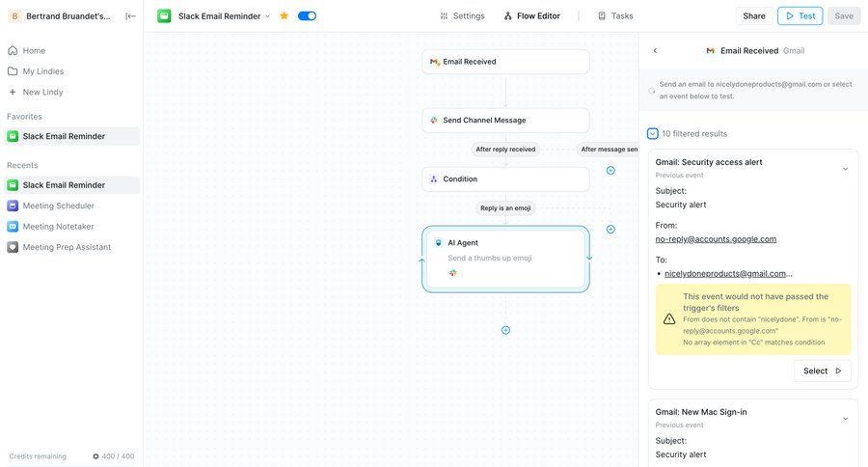Click the workspace avatar letter B
The height and width of the screenshot is (467, 868).
(x=14, y=16)
